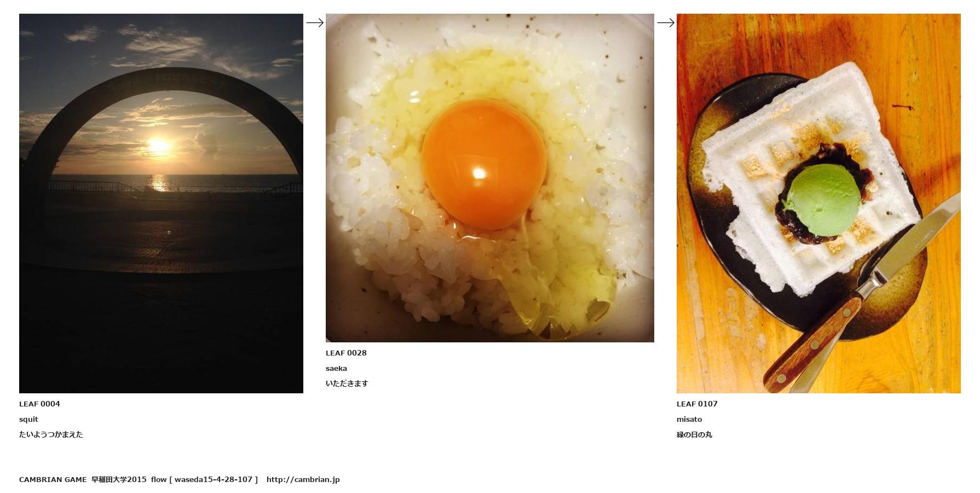The width and height of the screenshot is (980, 493).
Task: Click the LEAF 0107 label
Action: [697, 404]
